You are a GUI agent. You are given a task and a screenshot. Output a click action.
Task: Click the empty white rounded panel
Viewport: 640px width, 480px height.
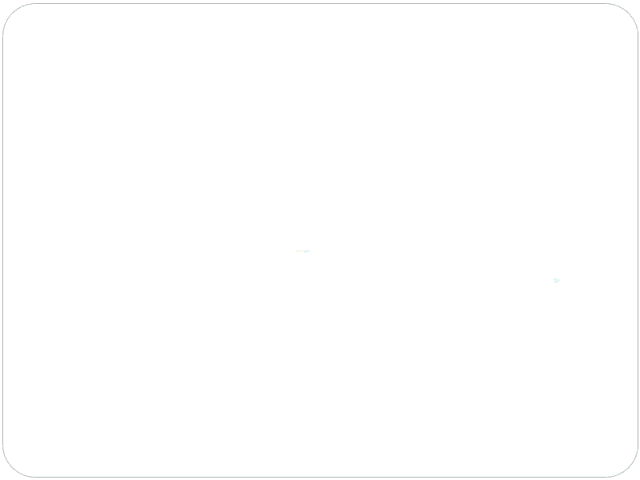(x=320, y=240)
